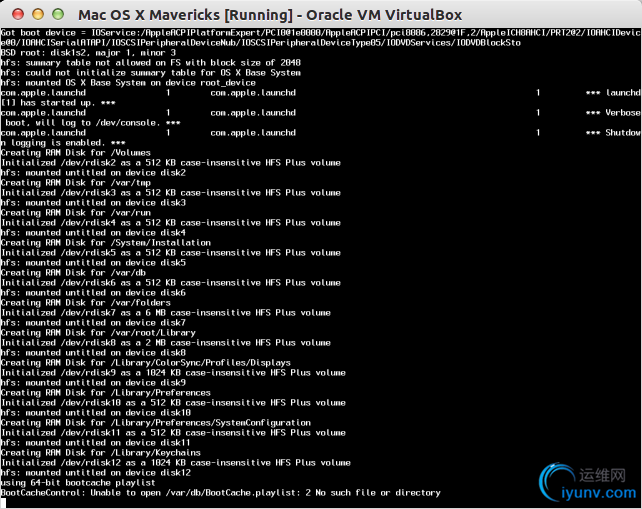Screen dimensions: 642x509
Task: Click 'Initialized /dev/rdisk12 as a 1024 KB' line
Action: [176, 463]
